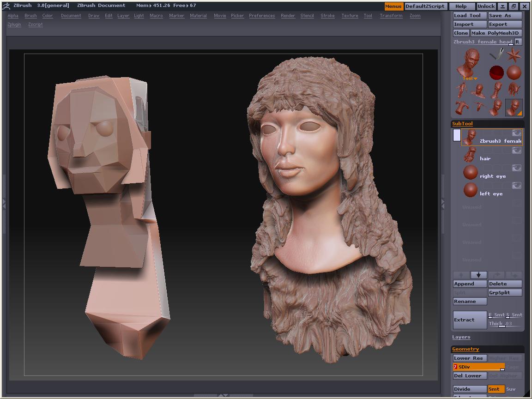Click the Thick extract slider
Image resolution: width=532 pixels, height=399 pixels.
(x=505, y=324)
